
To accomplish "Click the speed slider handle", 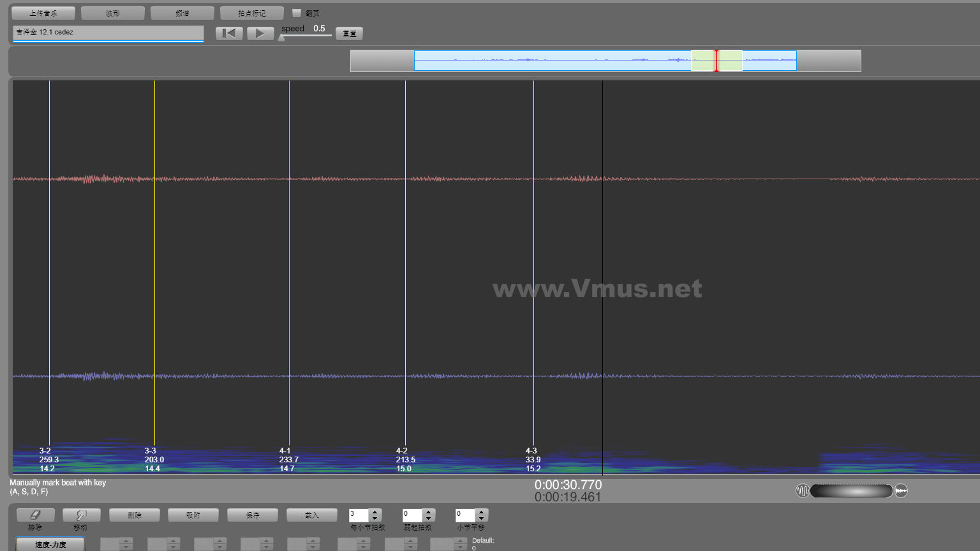I will pyautogui.click(x=281, y=37).
